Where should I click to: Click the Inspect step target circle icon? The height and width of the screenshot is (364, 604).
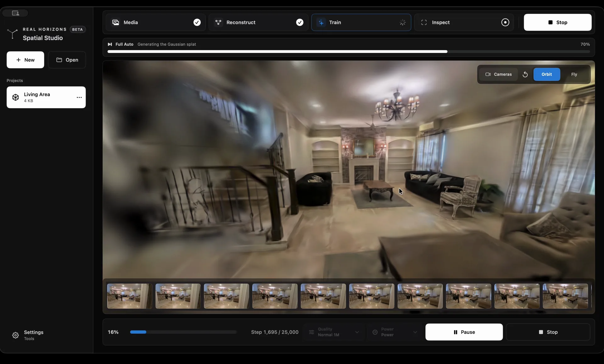coord(505,22)
